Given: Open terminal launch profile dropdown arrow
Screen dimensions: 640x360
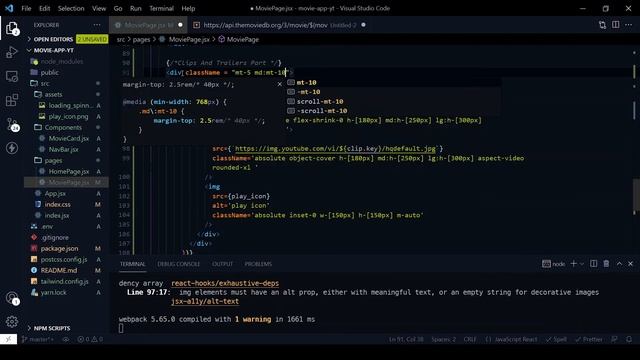Looking at the screenshot, I should coord(582,264).
